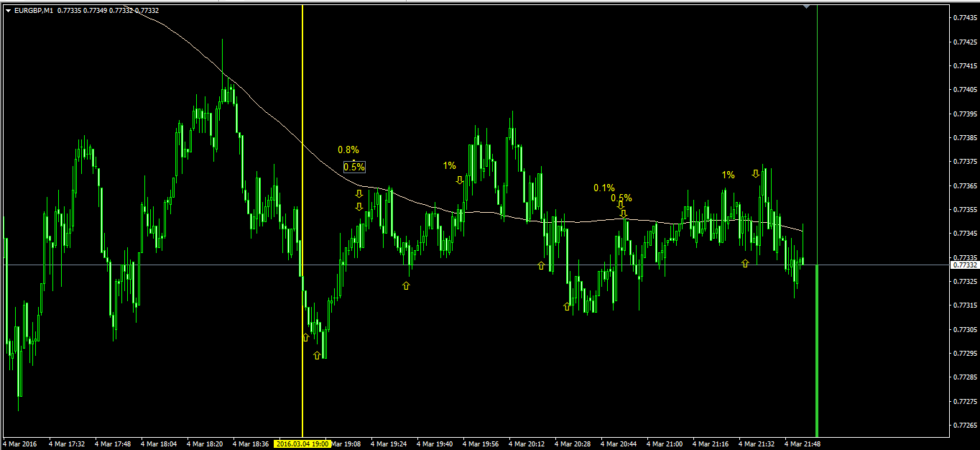Click the 4 Mar 20:12 time axis label
This screenshot has height=450, width=980.
527,444
